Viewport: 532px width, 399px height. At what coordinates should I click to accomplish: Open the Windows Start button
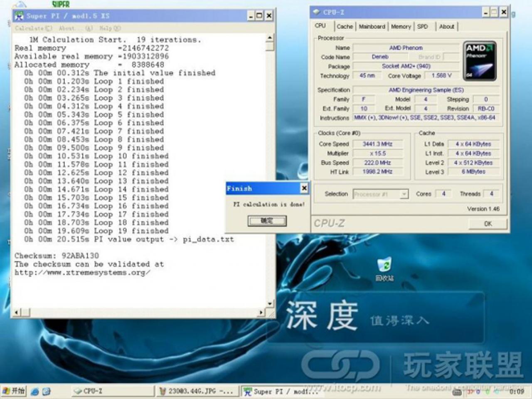pyautogui.click(x=14, y=391)
